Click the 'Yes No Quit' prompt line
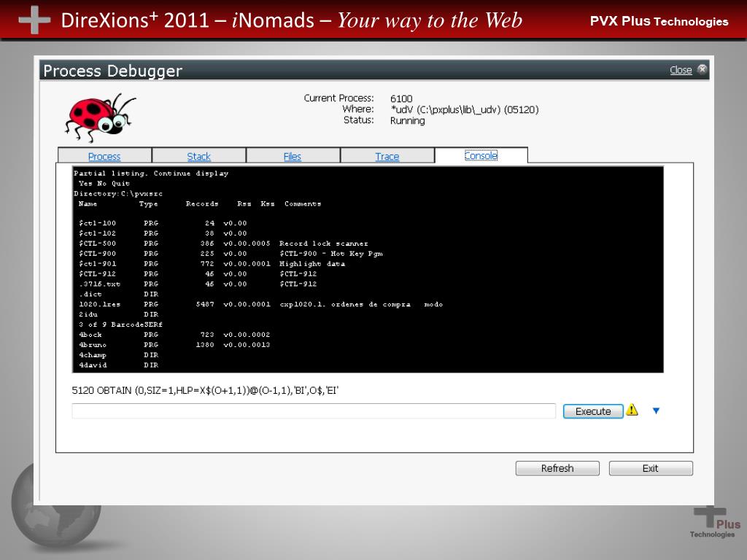Viewport: 747px width, 560px height. (104, 183)
